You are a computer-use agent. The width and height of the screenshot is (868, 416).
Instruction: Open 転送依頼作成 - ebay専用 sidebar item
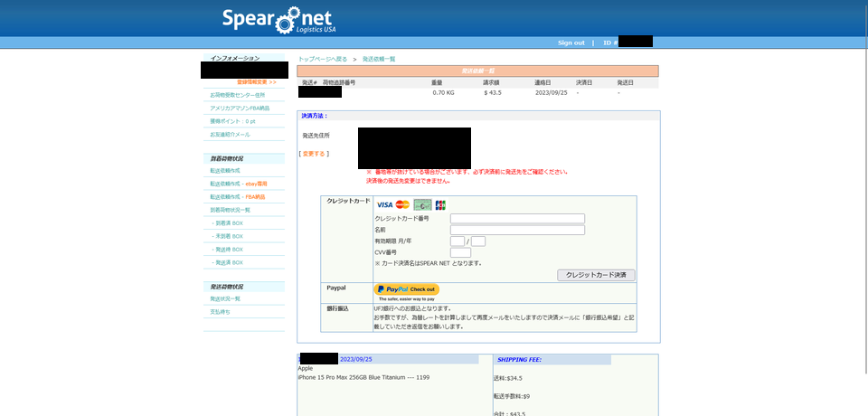tap(239, 184)
